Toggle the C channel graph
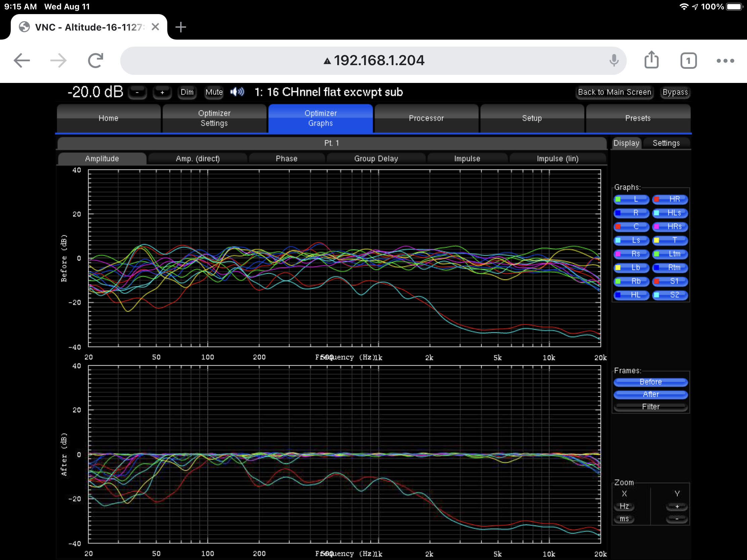The height and width of the screenshot is (560, 747). 631,227
